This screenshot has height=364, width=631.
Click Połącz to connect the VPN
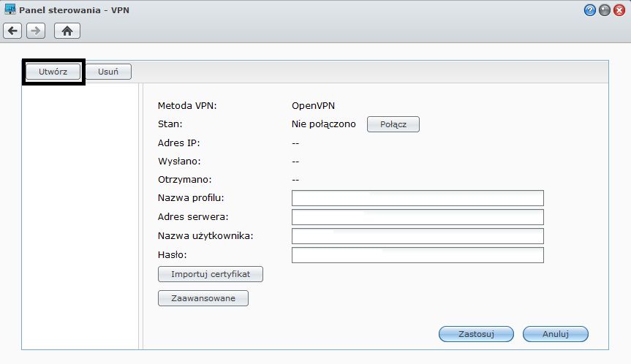393,124
